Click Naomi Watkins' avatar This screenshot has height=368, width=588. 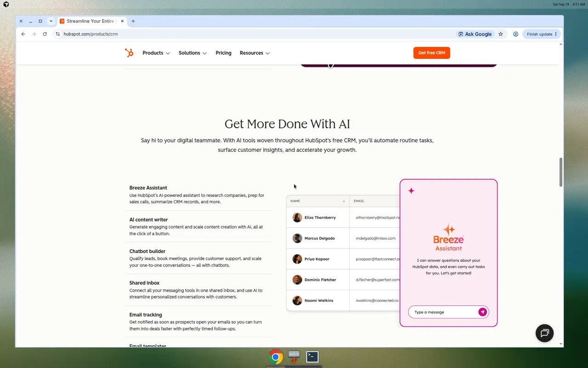(x=297, y=300)
